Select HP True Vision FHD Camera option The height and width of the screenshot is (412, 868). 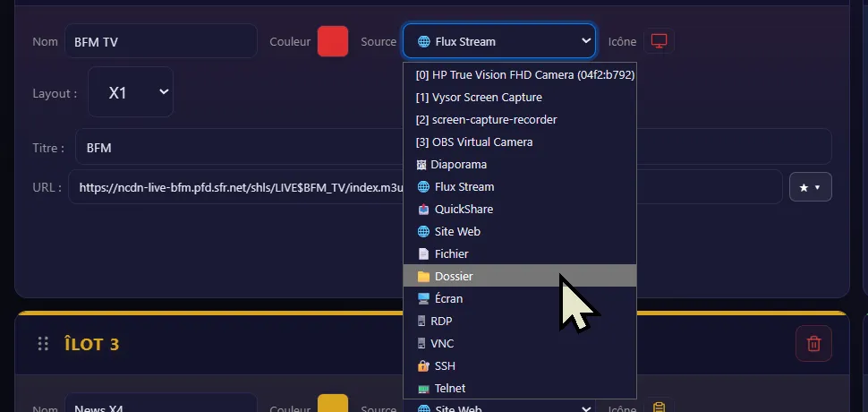click(520, 74)
